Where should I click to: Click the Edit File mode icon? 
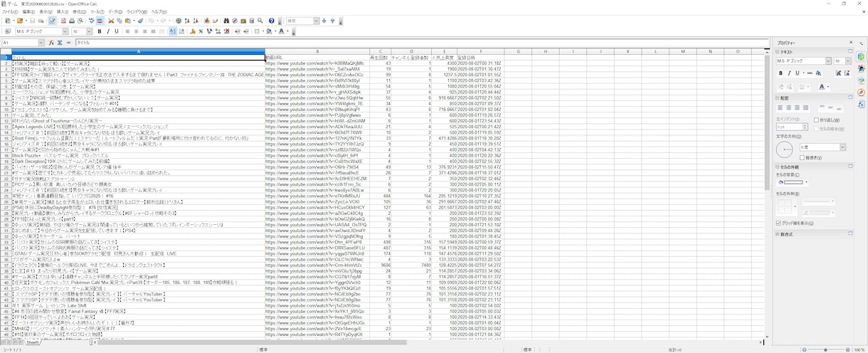click(x=53, y=21)
